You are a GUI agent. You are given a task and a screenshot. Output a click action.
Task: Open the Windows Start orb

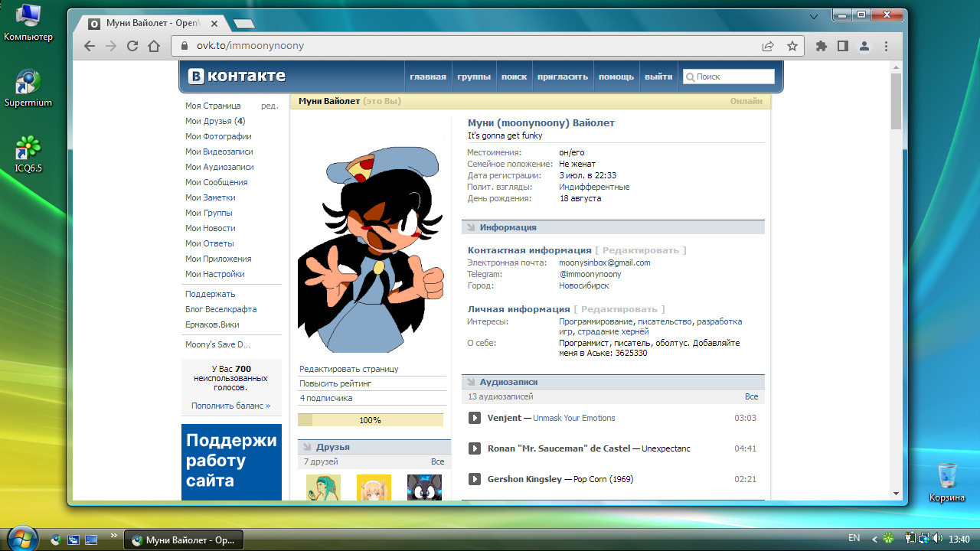pos(22,539)
